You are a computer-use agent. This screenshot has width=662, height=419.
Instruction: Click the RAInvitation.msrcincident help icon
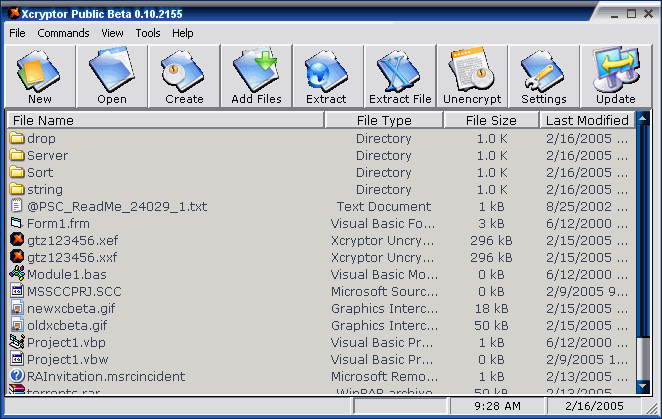17,375
